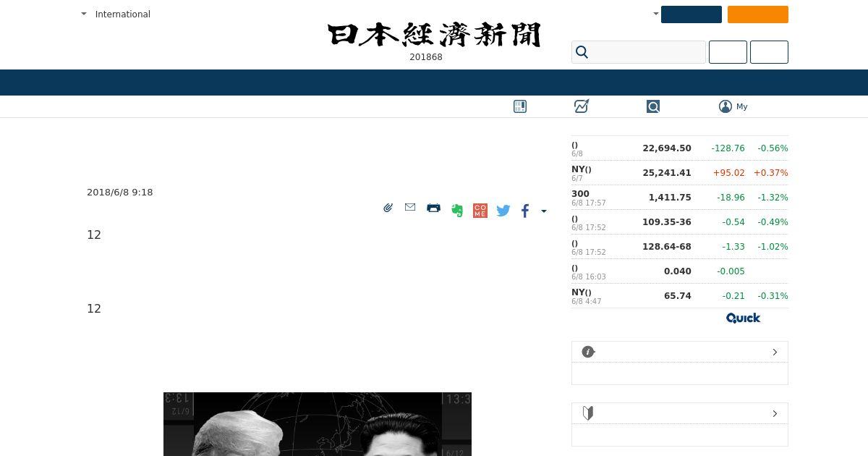Expand the dropdown arrow beside the blue button
The height and width of the screenshot is (456, 868).
[655, 14]
